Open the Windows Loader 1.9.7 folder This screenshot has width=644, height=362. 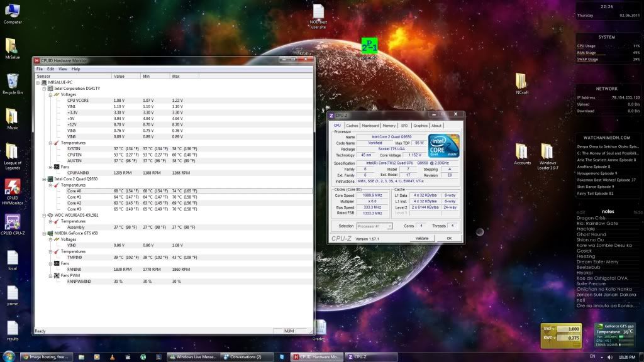[547, 156]
